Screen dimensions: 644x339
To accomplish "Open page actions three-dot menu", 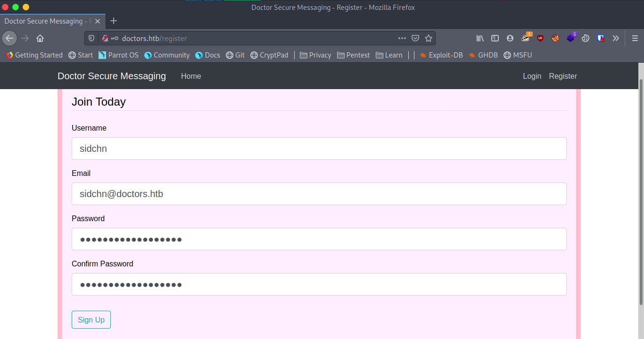I will tap(402, 38).
